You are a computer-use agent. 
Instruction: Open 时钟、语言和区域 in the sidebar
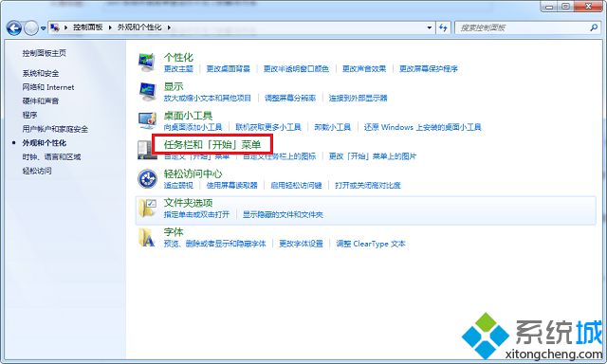(x=51, y=157)
